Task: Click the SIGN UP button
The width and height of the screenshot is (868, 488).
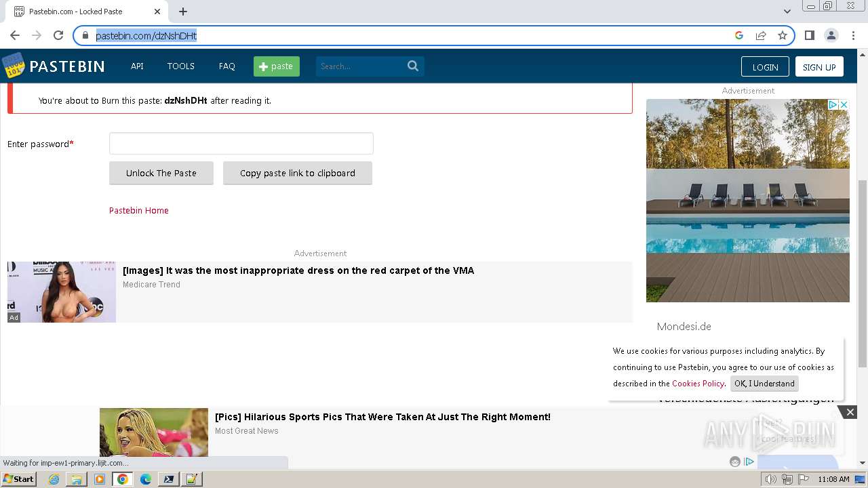Action: pyautogui.click(x=819, y=66)
